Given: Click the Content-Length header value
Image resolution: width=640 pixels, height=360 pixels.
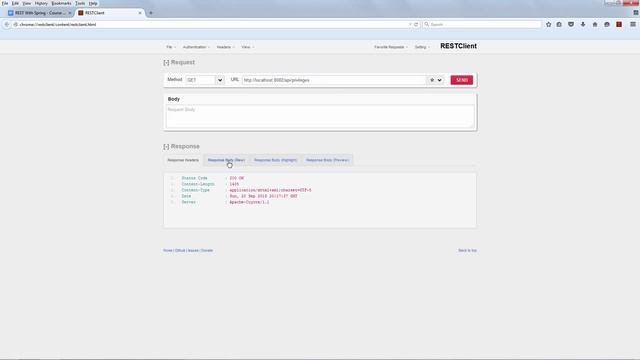Looking at the screenshot, I should 234,184.
